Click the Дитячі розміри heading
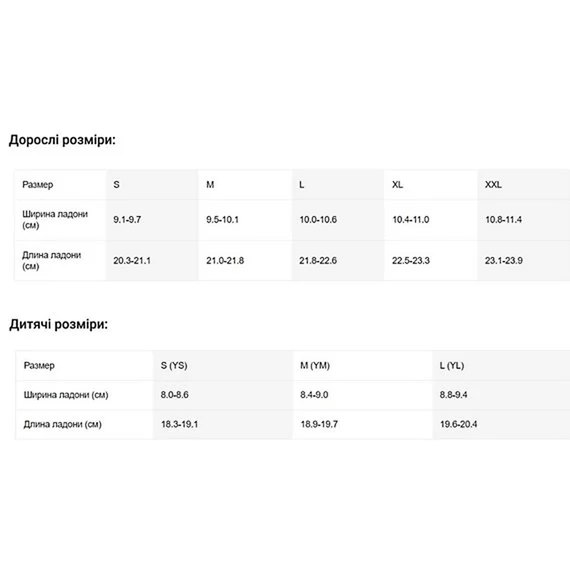Screen dimensions: 570x570 59,324
